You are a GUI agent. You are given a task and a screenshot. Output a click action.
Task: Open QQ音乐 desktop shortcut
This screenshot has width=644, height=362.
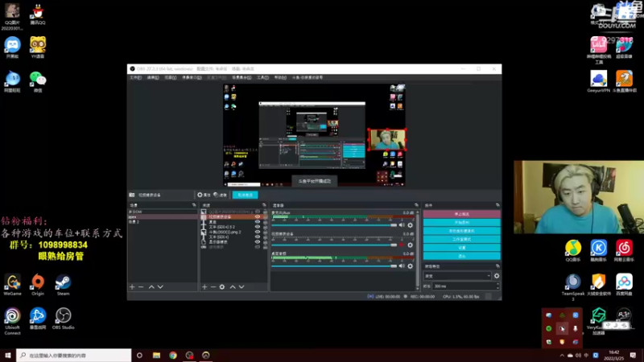(573, 251)
